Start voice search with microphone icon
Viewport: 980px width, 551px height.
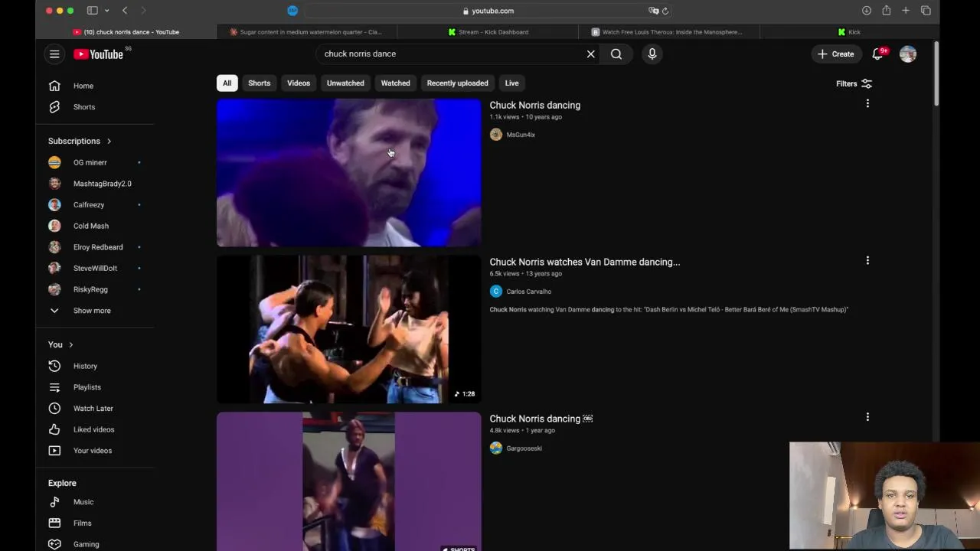[652, 54]
